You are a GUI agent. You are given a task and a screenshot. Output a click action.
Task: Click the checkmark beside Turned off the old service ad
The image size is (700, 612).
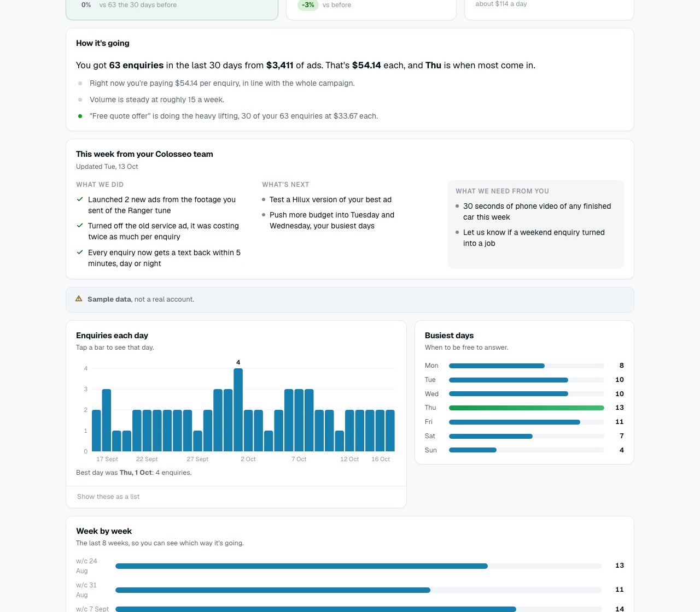pos(80,226)
